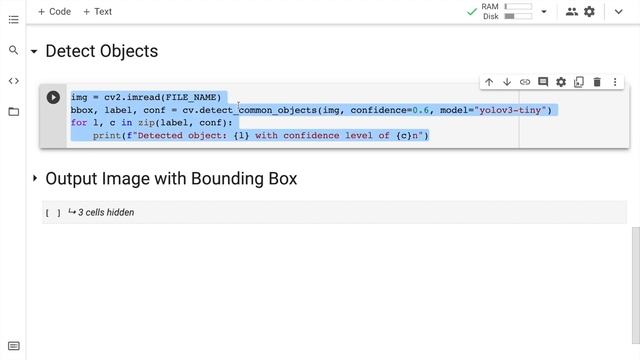640x360 pixels.
Task: Collapse the Detect Objects section
Action: click(x=34, y=52)
